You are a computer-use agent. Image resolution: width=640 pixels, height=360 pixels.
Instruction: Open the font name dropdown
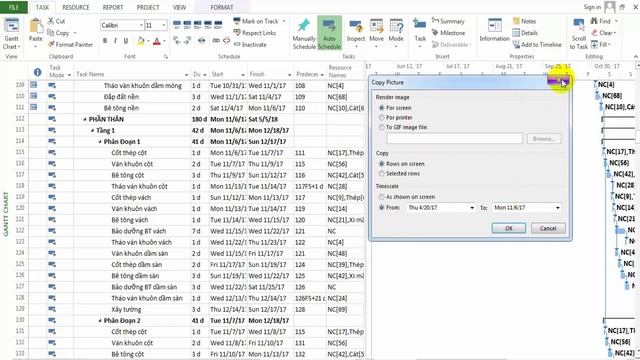click(141, 25)
